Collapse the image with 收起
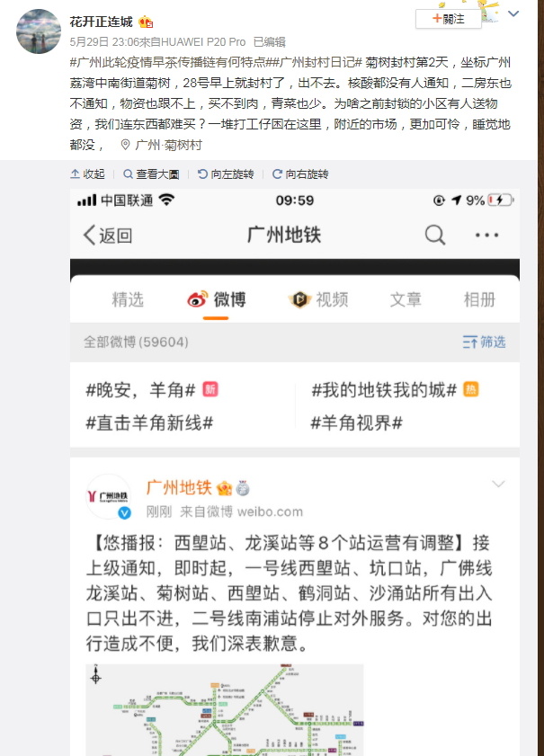544x756 pixels. [87, 174]
